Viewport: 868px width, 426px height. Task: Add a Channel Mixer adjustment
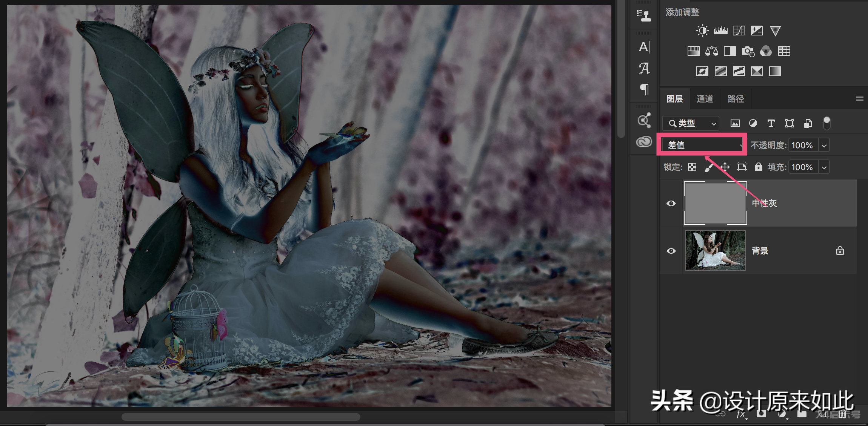(766, 51)
